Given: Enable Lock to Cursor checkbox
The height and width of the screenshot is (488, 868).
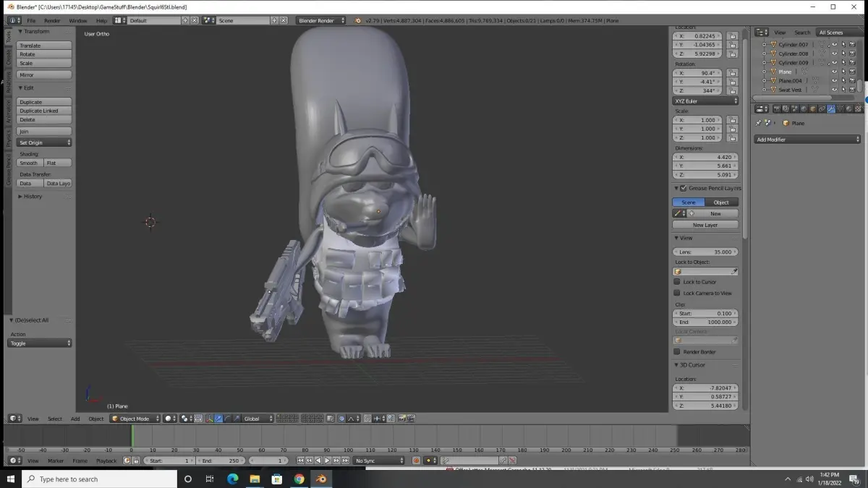Looking at the screenshot, I should click(x=677, y=282).
